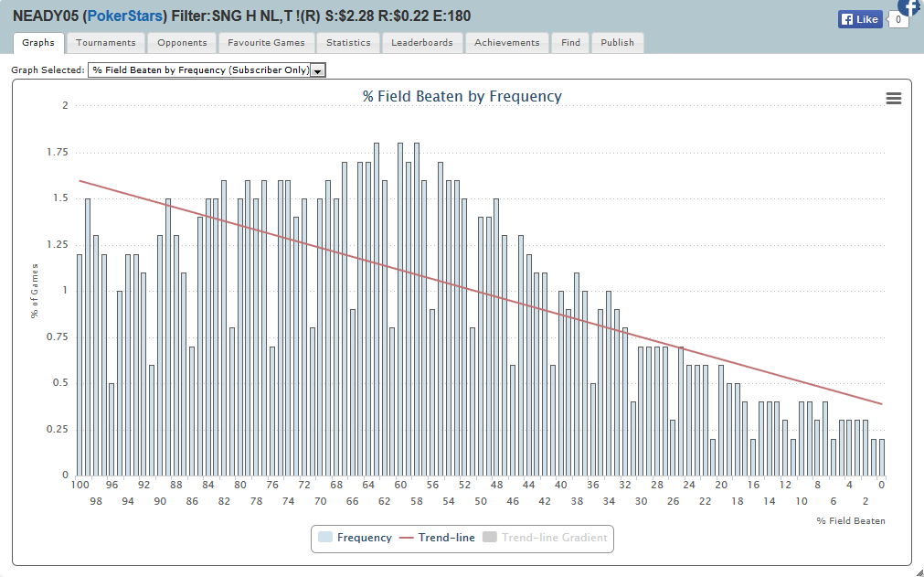Click the dropdown arrow of graph selector
The height and width of the screenshot is (577, 924).
tap(318, 70)
